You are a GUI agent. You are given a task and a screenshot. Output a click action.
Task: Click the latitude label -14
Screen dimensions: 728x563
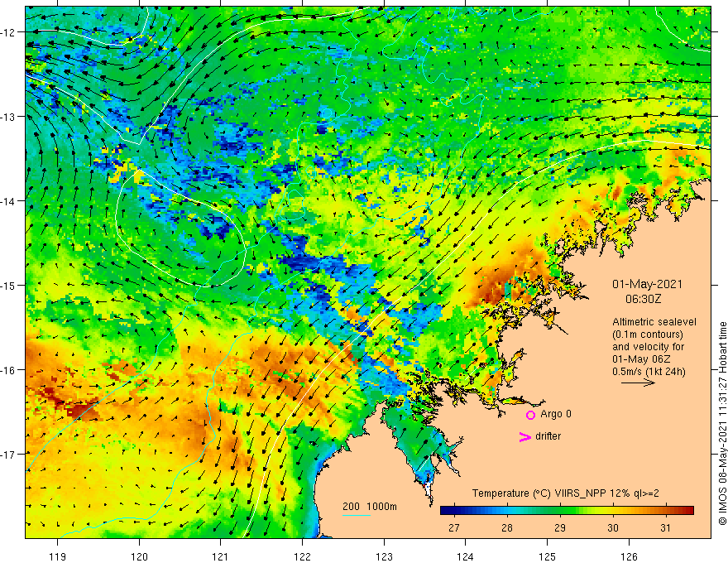click(8, 200)
